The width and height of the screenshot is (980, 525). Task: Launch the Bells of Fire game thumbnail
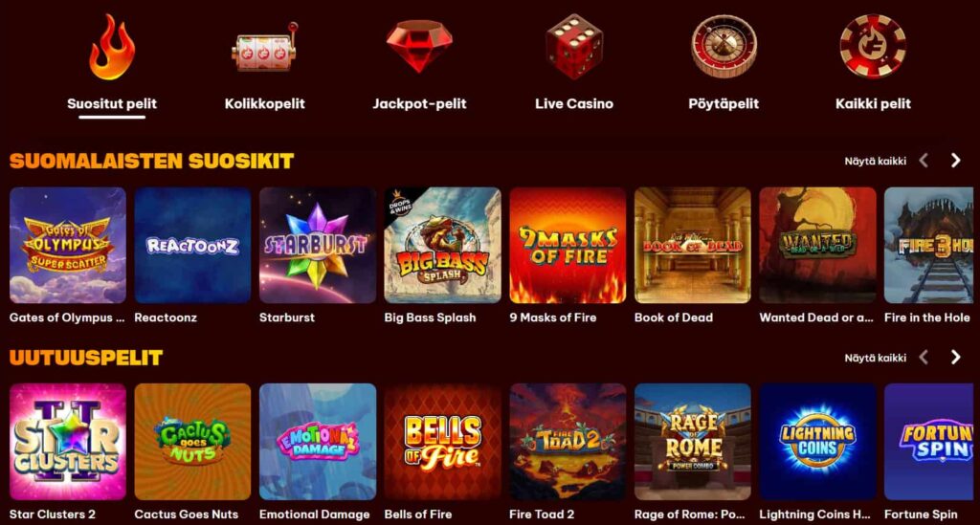click(x=442, y=442)
